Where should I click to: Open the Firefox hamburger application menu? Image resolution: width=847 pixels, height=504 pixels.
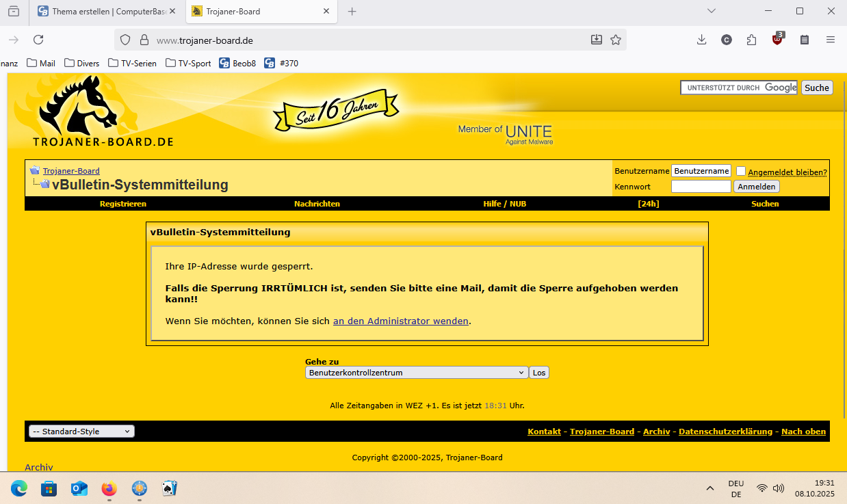coord(831,40)
